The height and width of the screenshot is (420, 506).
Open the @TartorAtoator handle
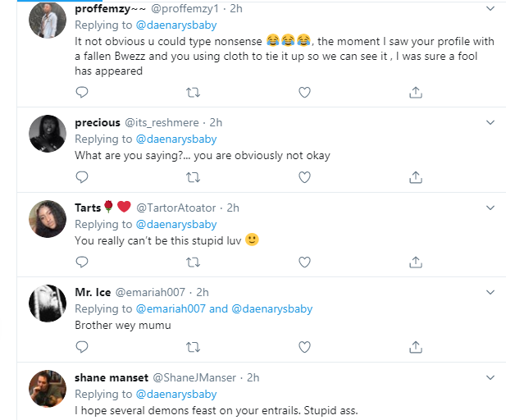[x=178, y=208]
